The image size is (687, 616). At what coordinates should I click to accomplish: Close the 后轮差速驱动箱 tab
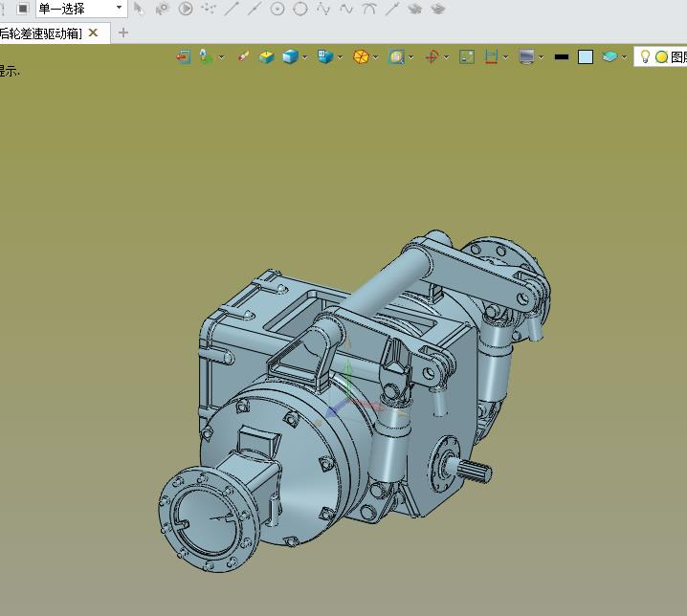[94, 33]
